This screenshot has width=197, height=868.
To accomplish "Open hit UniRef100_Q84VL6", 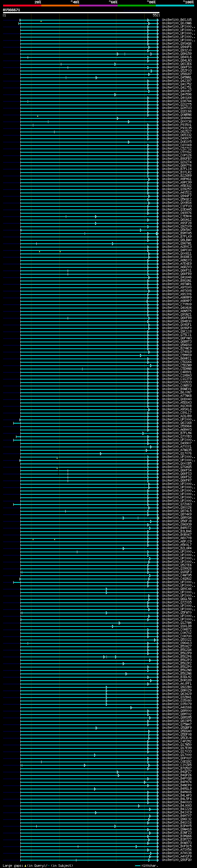I will pyautogui.click(x=177, y=57).
